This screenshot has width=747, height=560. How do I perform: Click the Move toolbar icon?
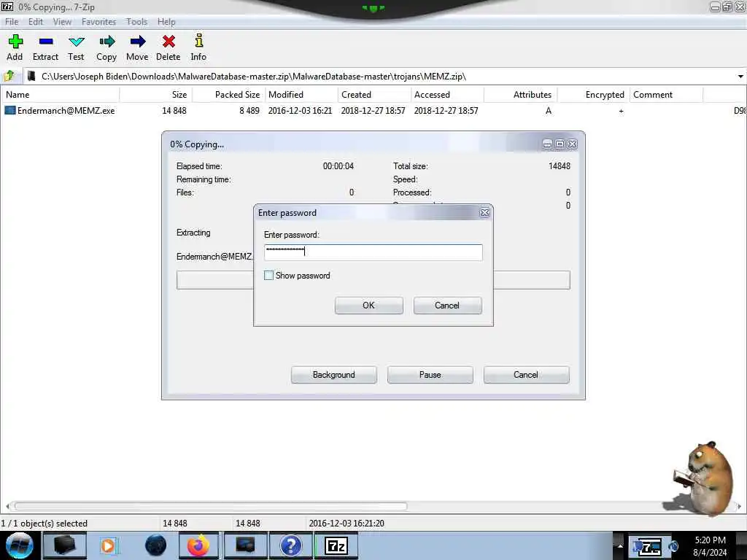tap(138, 42)
